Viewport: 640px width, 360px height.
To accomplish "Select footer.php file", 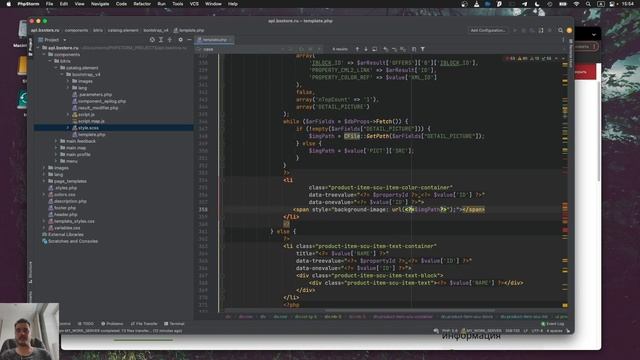I will (62, 208).
